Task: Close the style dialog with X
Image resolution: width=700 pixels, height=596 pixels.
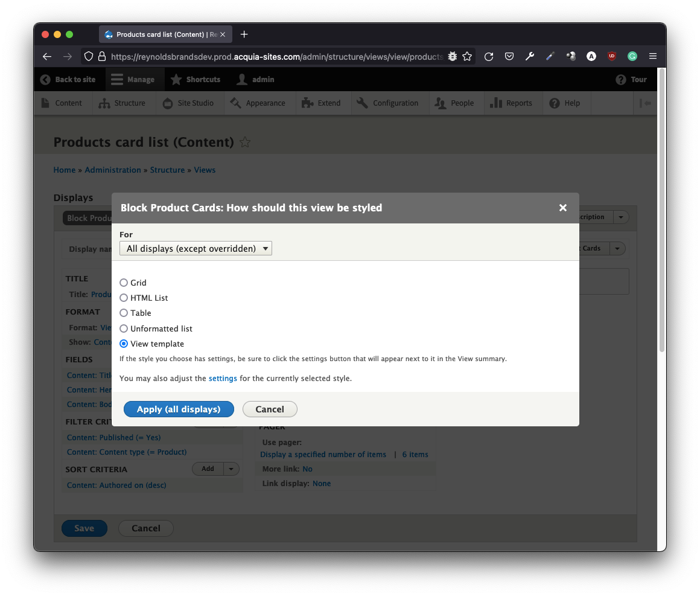Action: [563, 208]
